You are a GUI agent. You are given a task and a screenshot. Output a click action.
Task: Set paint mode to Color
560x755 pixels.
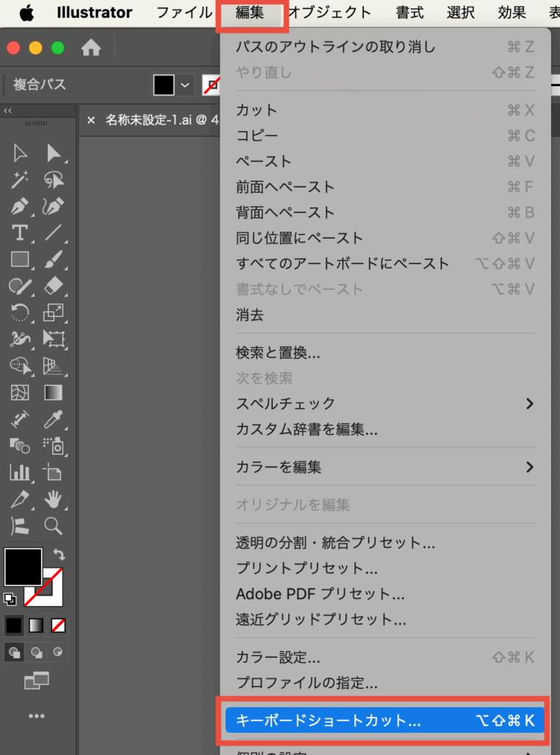coord(14,625)
